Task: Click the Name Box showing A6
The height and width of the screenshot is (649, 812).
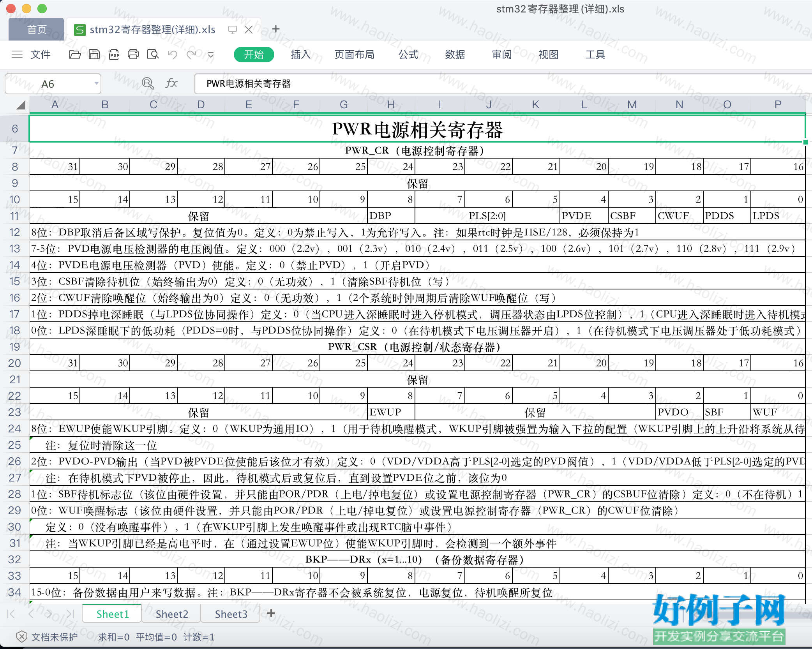Action: [53, 84]
